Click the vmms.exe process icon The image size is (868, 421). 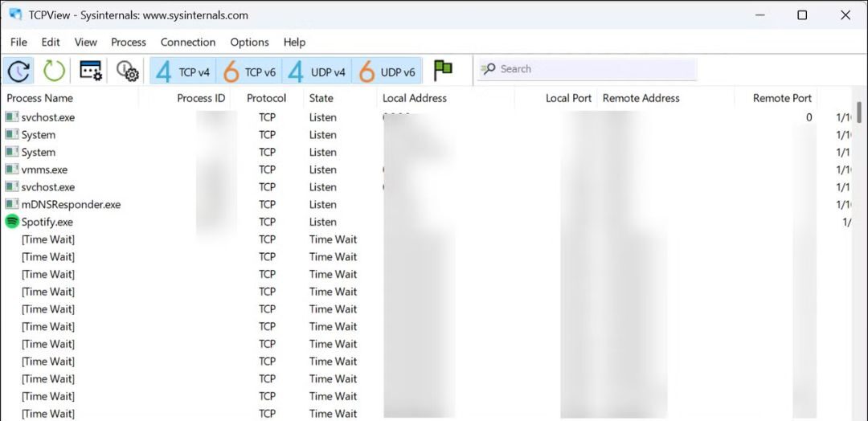click(x=11, y=170)
